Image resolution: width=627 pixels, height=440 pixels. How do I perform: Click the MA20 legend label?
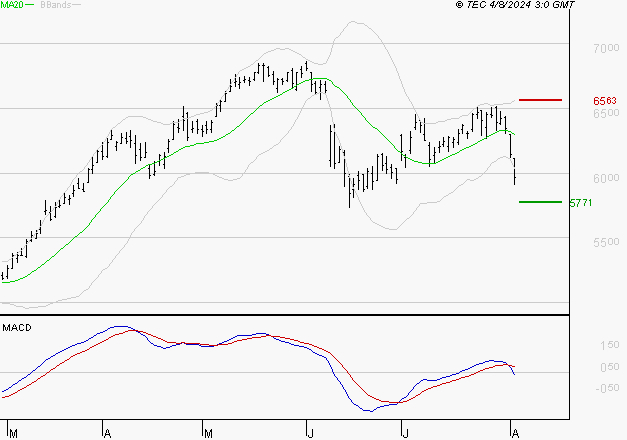pos(12,5)
